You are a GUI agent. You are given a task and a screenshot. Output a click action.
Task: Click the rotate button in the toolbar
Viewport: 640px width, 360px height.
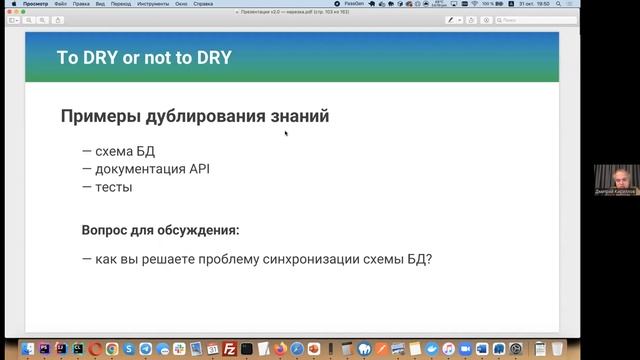tap(471, 20)
